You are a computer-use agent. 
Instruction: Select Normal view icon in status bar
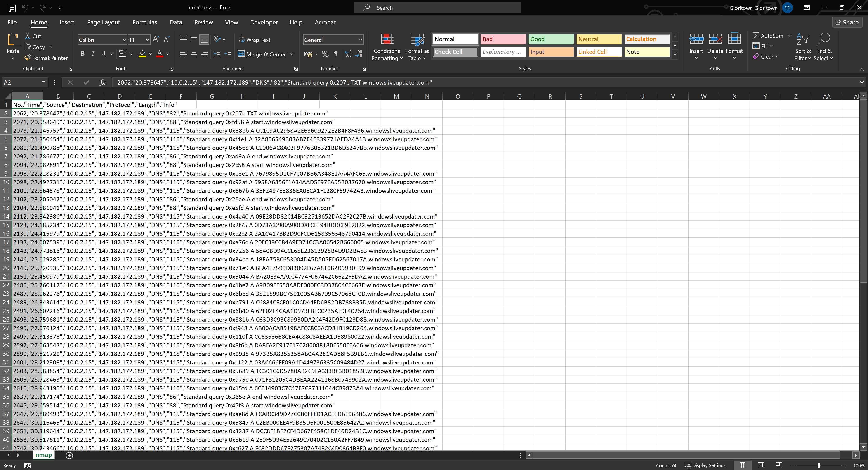pyautogui.click(x=742, y=465)
